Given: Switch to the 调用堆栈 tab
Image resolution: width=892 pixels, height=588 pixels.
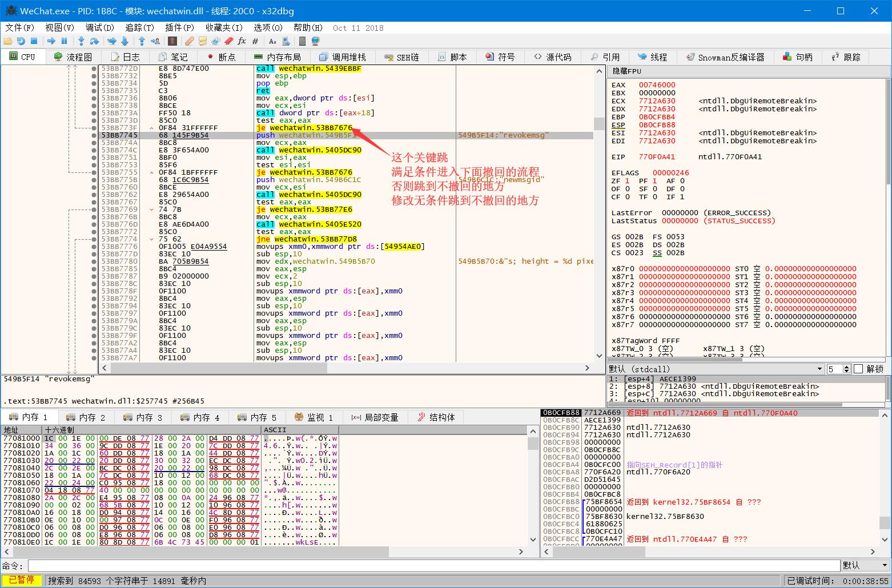Looking at the screenshot, I should (x=343, y=57).
